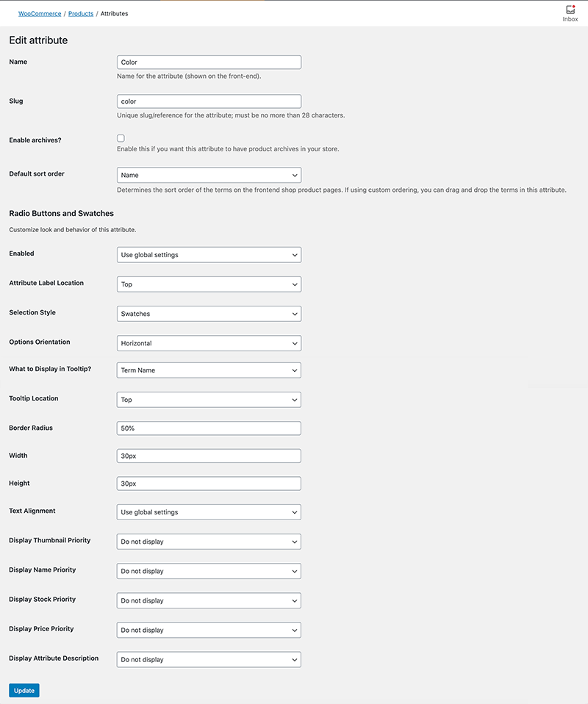Expand the Enabled dropdown
This screenshot has height=704, width=588.
point(209,255)
